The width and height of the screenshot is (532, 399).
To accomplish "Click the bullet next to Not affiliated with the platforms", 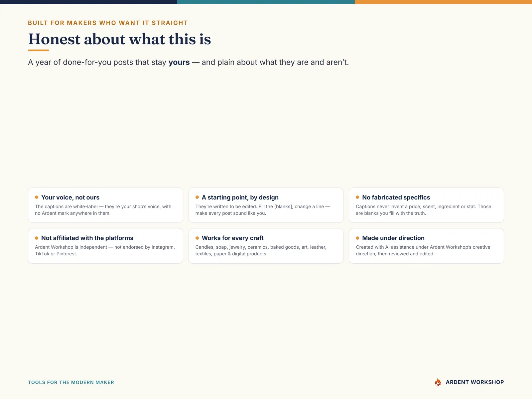I will (x=37, y=238).
